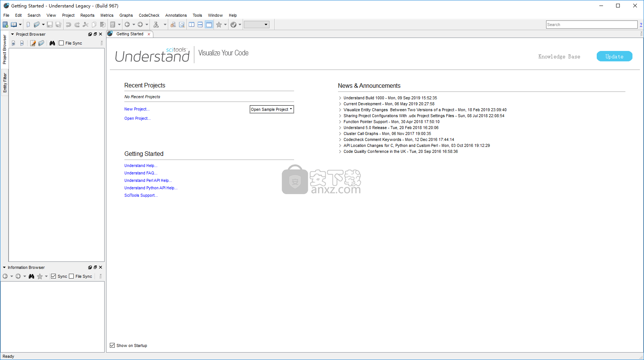Expand the Open File dropdown arrow
644x360 pixels.
(x=43, y=25)
